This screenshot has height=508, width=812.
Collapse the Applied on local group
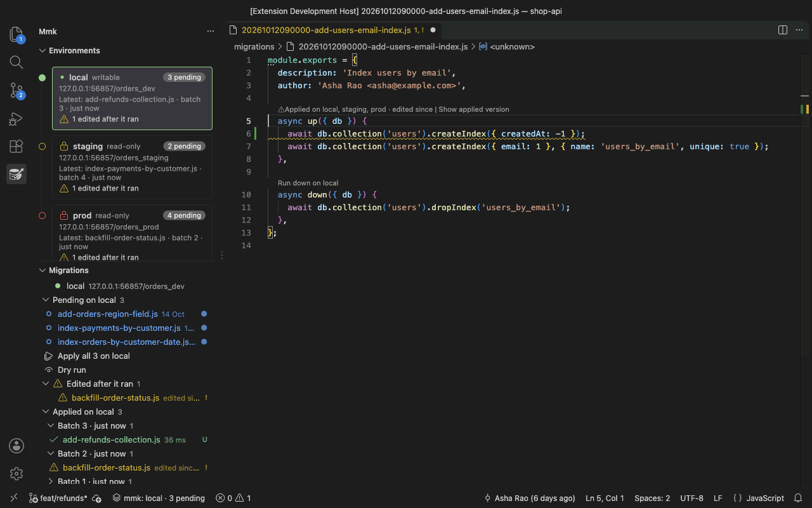pyautogui.click(x=46, y=411)
